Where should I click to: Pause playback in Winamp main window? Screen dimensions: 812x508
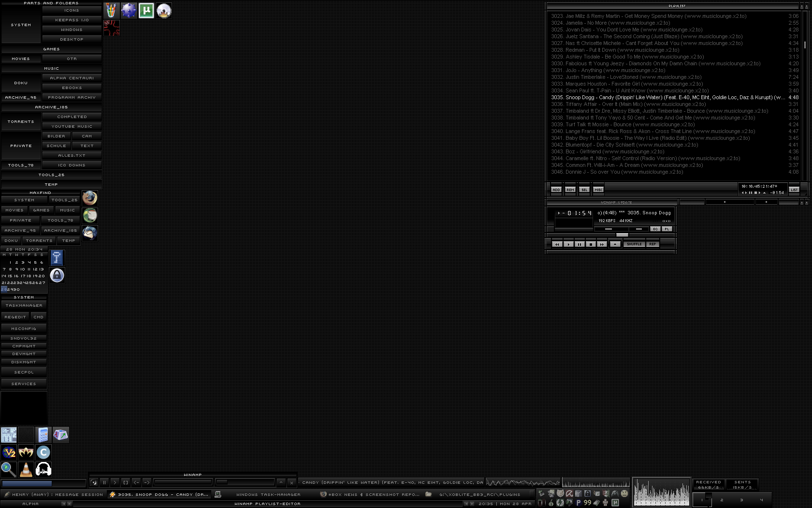580,244
